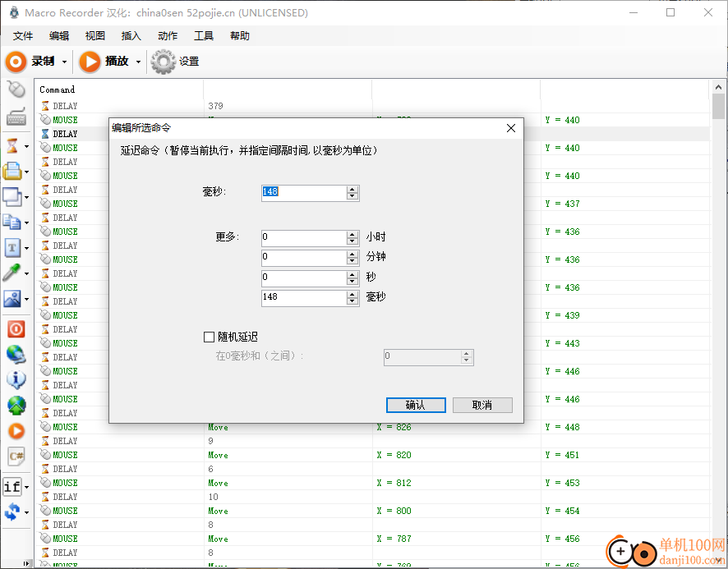Cancel with the 取消 button
Screen dimensions: 728x569
point(482,405)
